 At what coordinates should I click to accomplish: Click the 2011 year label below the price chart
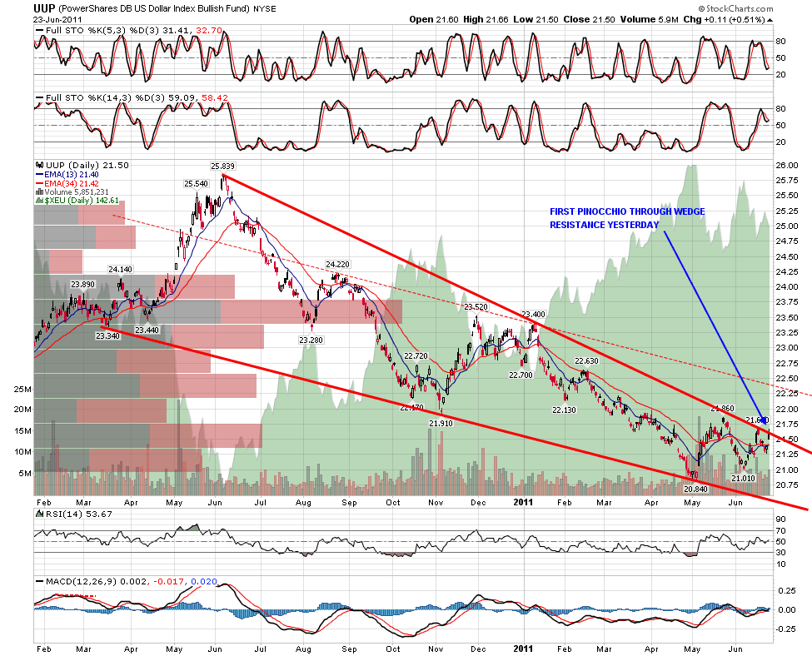coord(523,503)
